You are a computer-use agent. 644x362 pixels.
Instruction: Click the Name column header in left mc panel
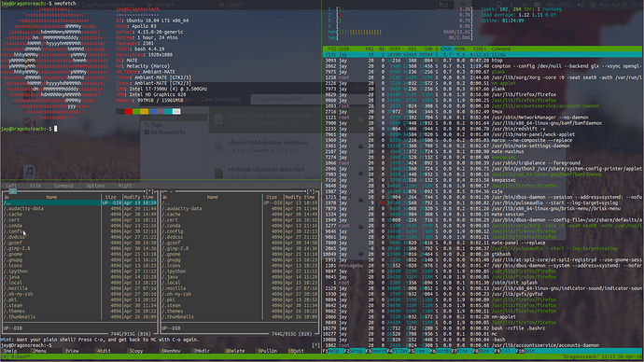(51, 197)
